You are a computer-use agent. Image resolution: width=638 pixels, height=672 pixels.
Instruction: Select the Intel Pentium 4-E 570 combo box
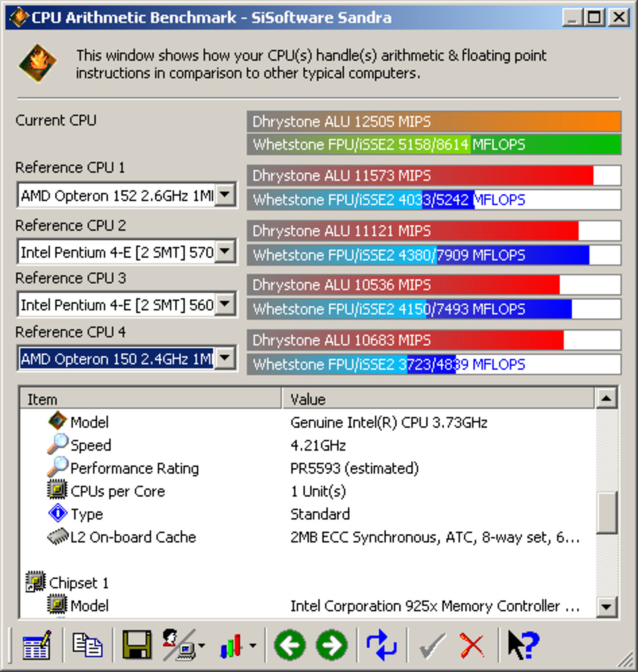127,252
